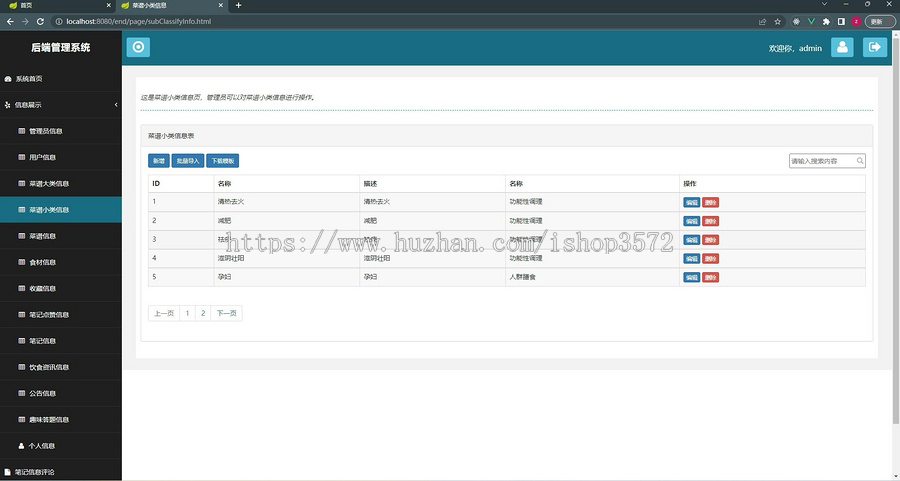900x481 pixels.
Task: Go to the previous page with 上一页
Action: 164,313
